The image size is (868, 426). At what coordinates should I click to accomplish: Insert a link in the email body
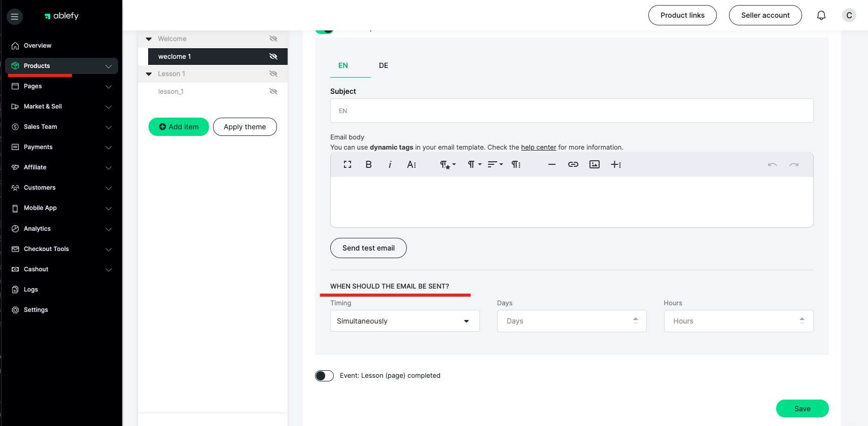(x=573, y=164)
